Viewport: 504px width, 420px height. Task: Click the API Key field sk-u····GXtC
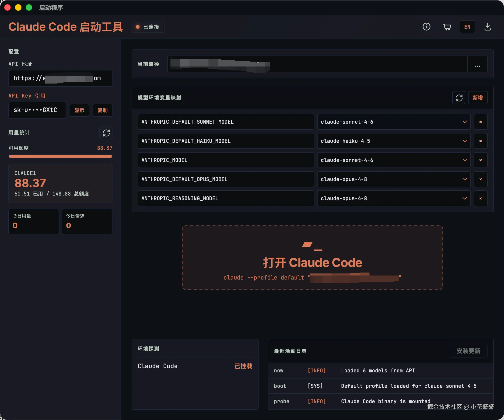click(37, 110)
